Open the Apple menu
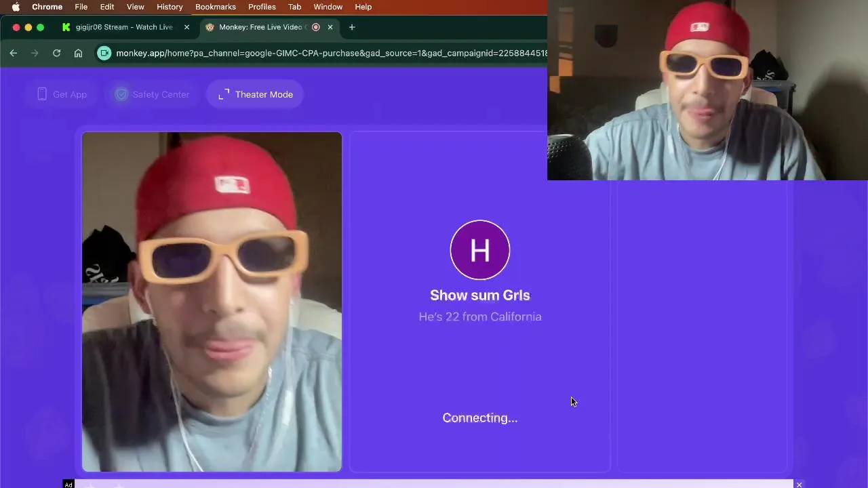The width and height of the screenshot is (868, 488). coord(16,7)
